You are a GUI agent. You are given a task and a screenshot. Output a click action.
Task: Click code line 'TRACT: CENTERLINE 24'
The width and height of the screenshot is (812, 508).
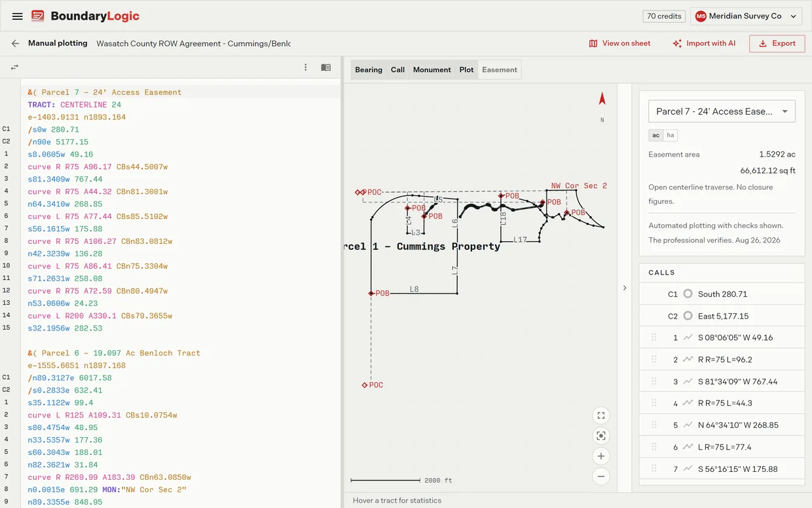[x=74, y=105]
